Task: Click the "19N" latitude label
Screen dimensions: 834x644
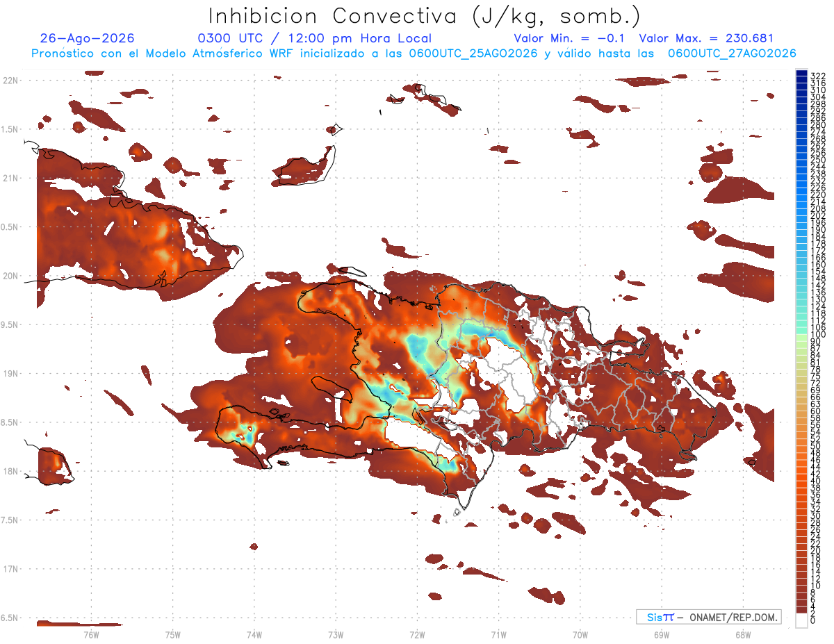Action: pyautogui.click(x=10, y=373)
